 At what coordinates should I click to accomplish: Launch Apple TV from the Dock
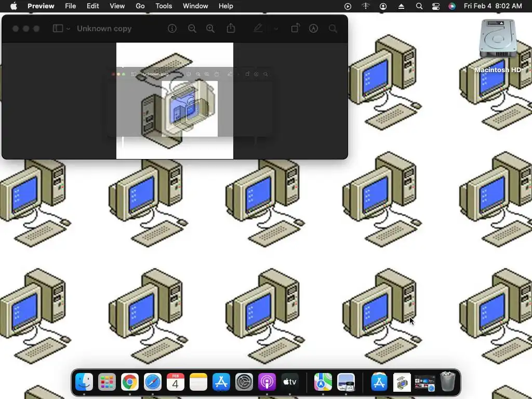[290, 382]
